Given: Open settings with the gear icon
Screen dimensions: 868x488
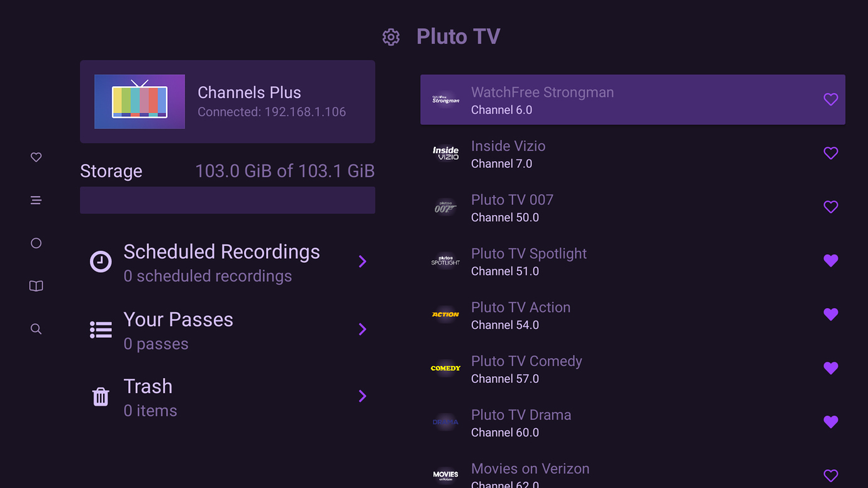Looking at the screenshot, I should click(391, 36).
